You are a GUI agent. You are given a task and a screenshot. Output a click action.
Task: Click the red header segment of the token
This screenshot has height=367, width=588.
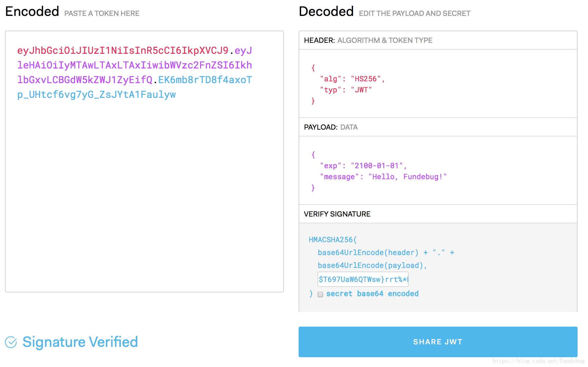click(x=122, y=50)
